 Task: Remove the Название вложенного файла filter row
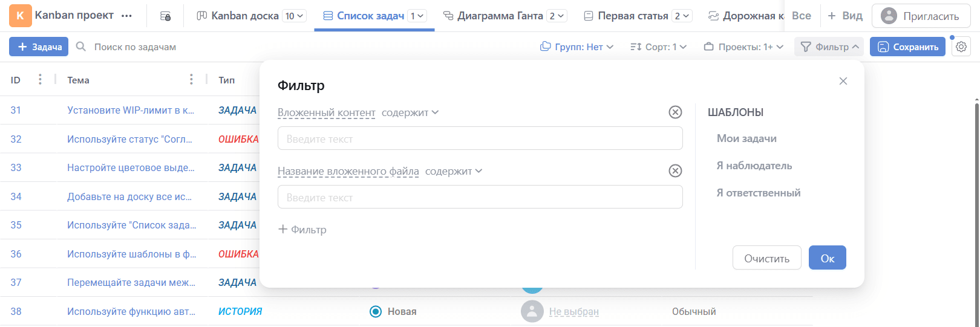click(x=675, y=171)
